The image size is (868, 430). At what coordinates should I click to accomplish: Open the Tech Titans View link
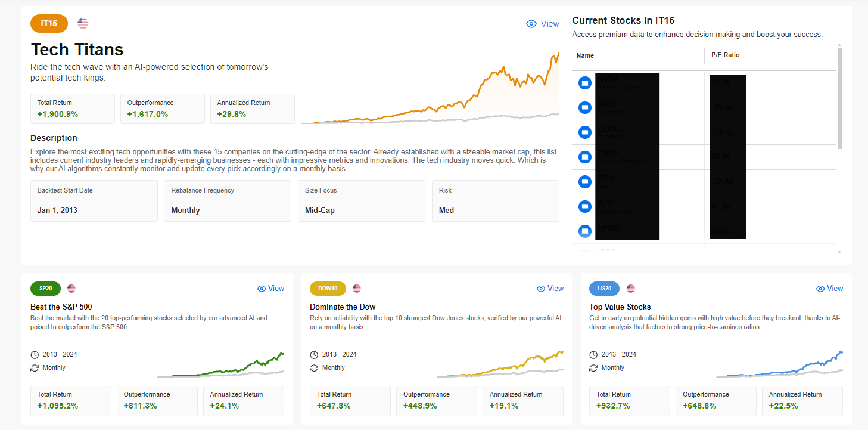click(543, 24)
